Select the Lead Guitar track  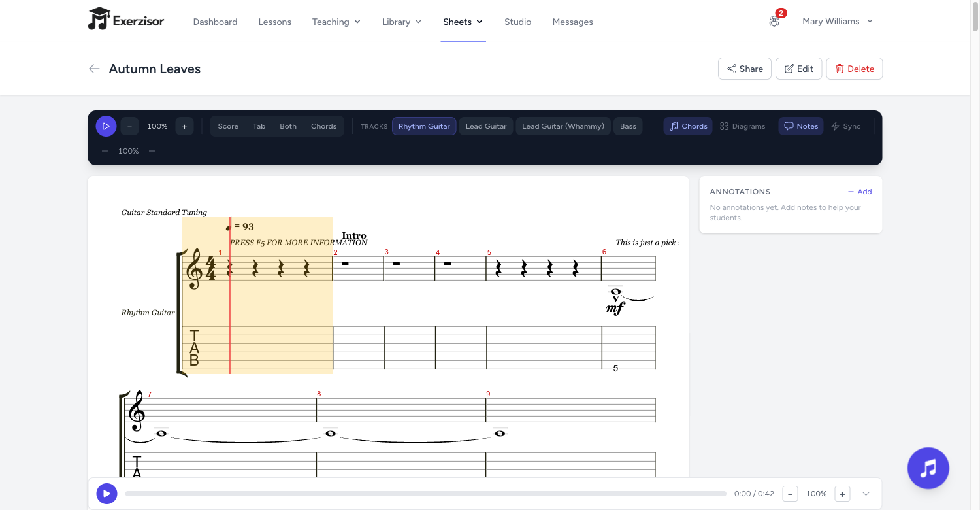(486, 126)
